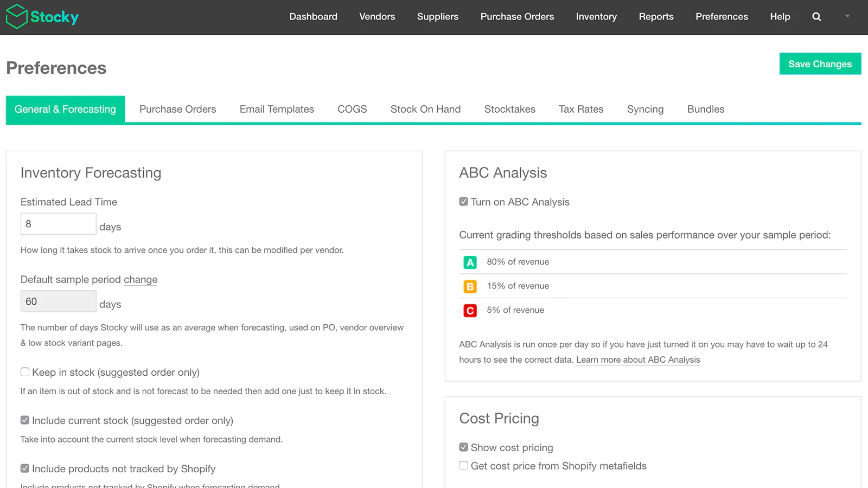The width and height of the screenshot is (868, 488).
Task: Click the orange B grade badge
Action: point(470,286)
